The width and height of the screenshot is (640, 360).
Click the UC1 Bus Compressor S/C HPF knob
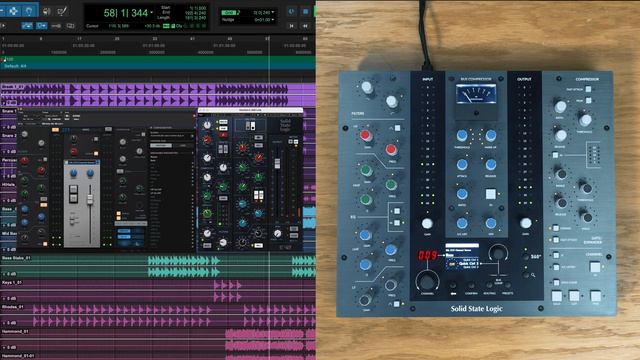pyautogui.click(x=462, y=223)
